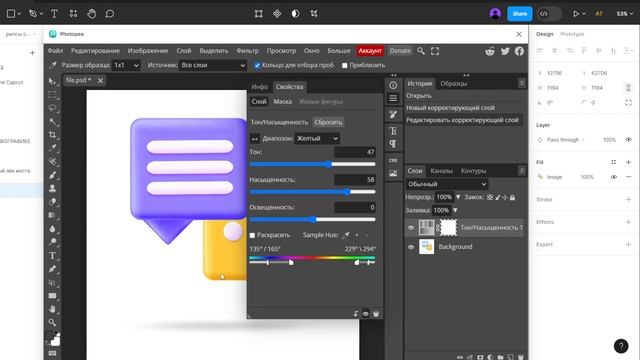Hide the Background layer eye
Viewport: 640px width, 360px height.
[411, 247]
